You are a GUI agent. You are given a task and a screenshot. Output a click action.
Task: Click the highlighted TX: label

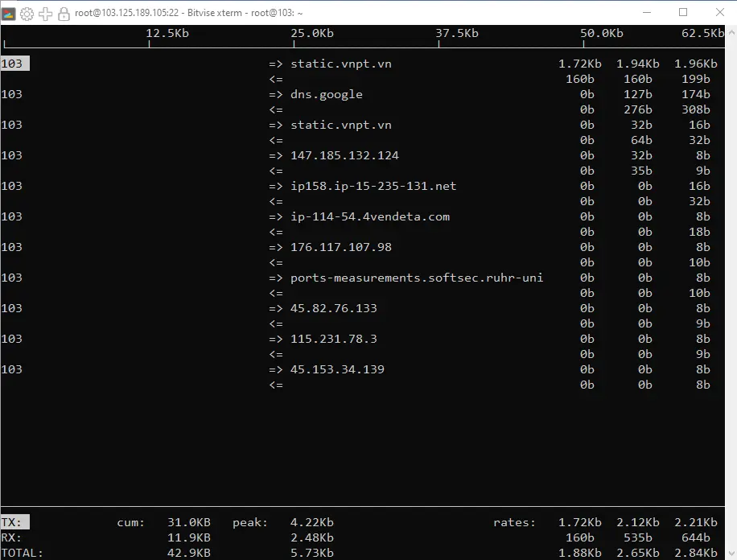[x=14, y=522]
